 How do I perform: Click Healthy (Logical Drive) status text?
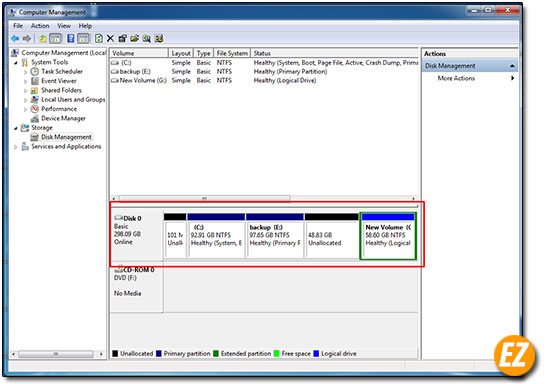click(x=285, y=80)
